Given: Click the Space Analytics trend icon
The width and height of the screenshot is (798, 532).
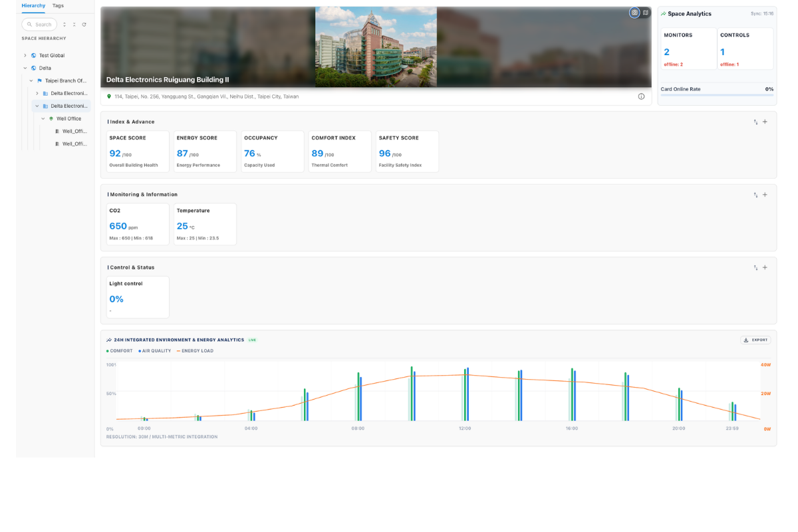Looking at the screenshot, I should [x=663, y=14].
